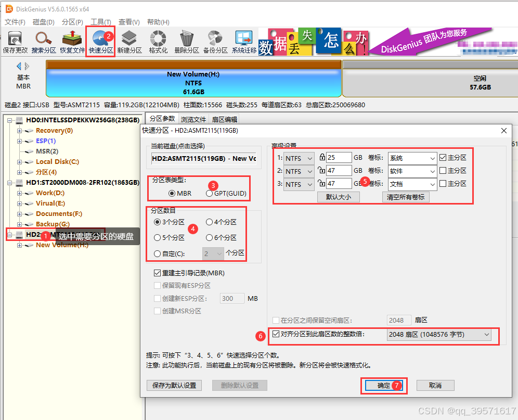Click the size input field for partition 1

click(x=339, y=157)
